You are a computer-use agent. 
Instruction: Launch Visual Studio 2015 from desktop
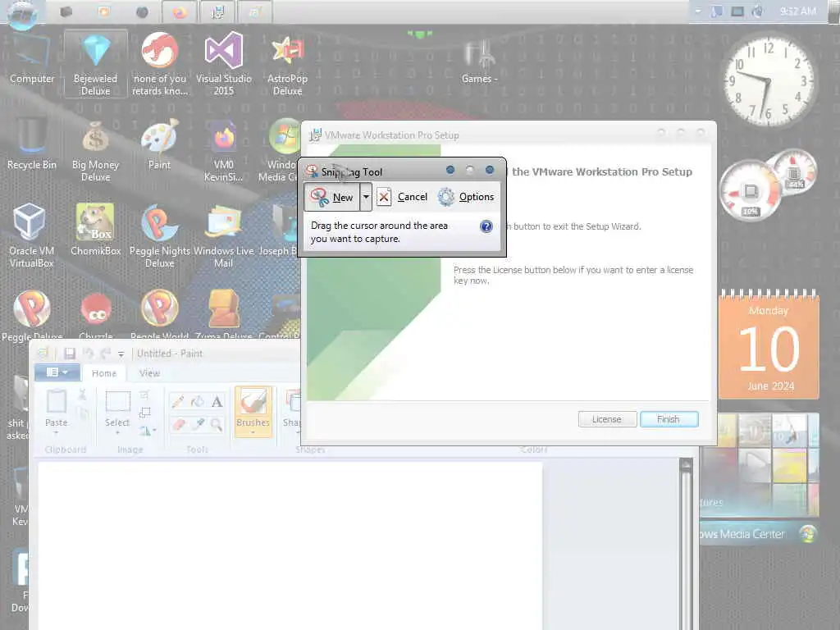(x=223, y=63)
